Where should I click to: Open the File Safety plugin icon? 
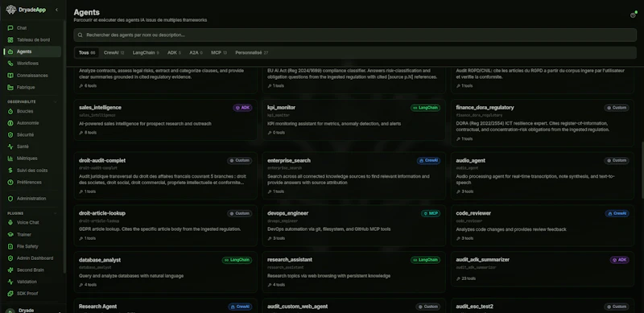10,246
